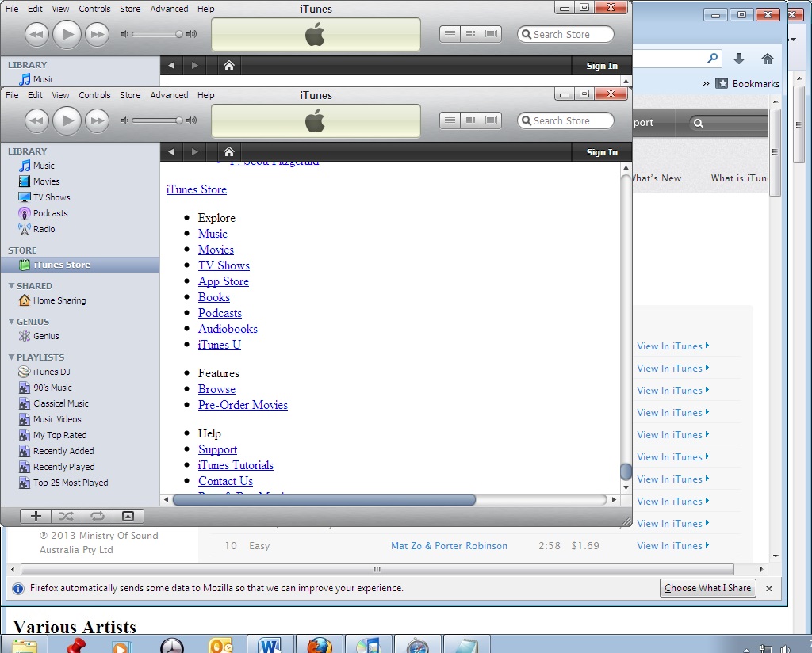Image resolution: width=812 pixels, height=653 pixels.
Task: Click Rewind button in front iTunes window
Action: coord(36,120)
